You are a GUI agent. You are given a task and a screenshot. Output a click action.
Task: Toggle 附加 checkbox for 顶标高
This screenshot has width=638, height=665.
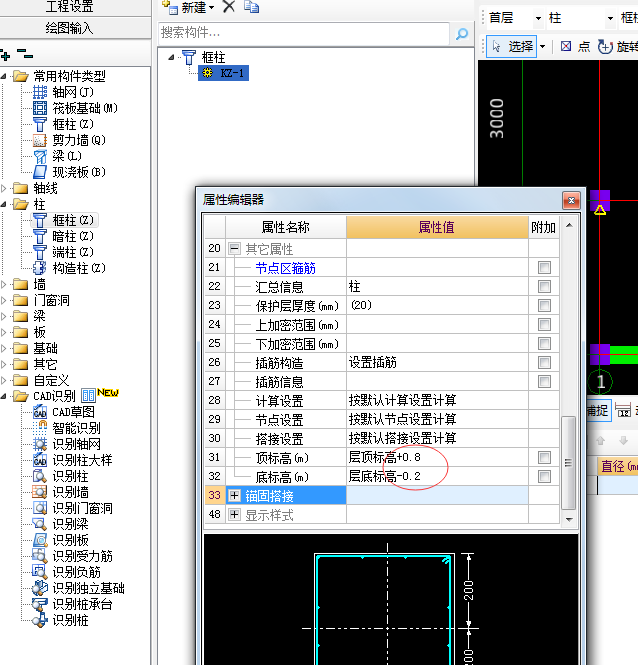[x=544, y=458]
